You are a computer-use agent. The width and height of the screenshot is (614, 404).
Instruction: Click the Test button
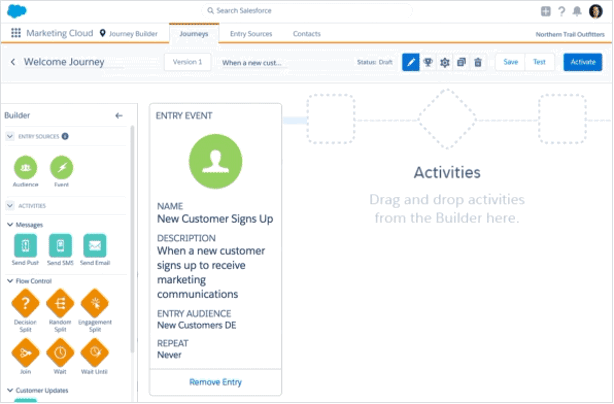click(539, 62)
